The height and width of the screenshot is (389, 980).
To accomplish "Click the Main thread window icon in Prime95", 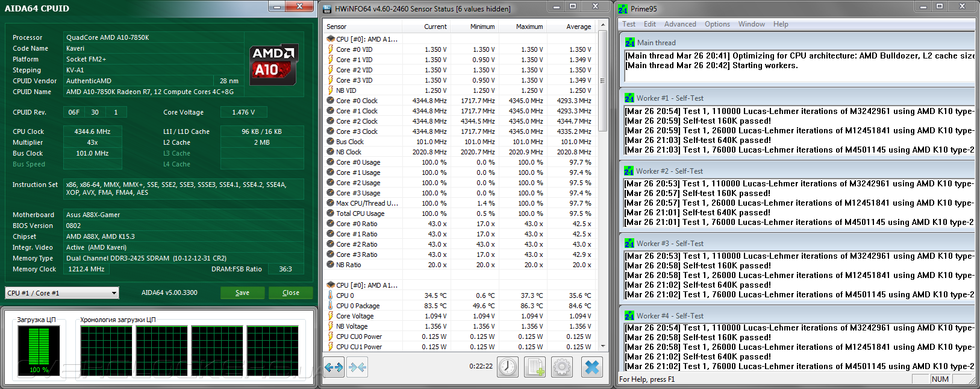I will (x=629, y=43).
